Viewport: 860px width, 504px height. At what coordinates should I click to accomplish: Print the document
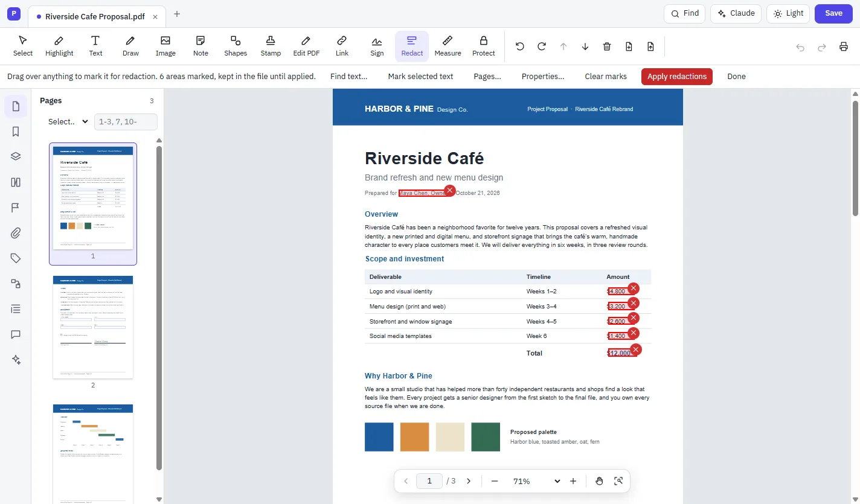844,46
